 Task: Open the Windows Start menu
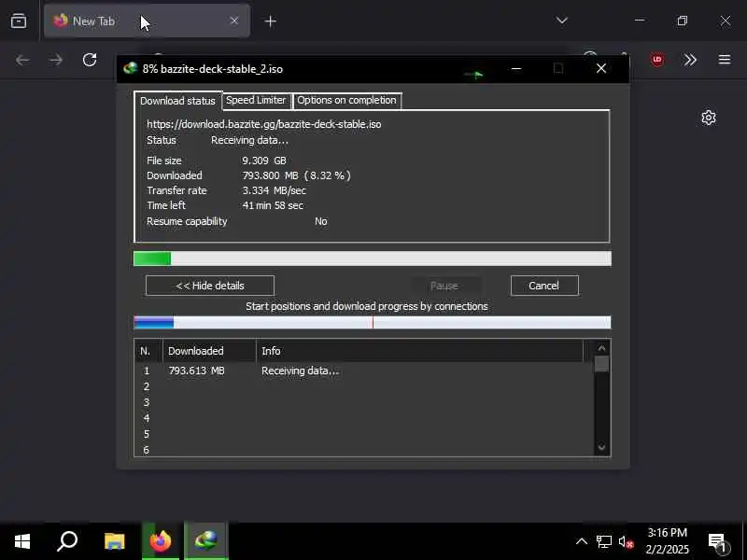click(x=22, y=541)
